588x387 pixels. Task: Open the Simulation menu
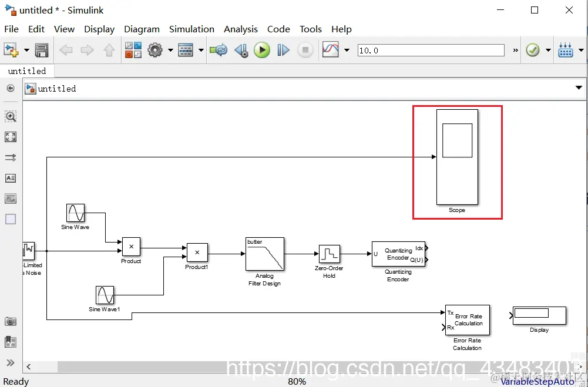tap(191, 29)
